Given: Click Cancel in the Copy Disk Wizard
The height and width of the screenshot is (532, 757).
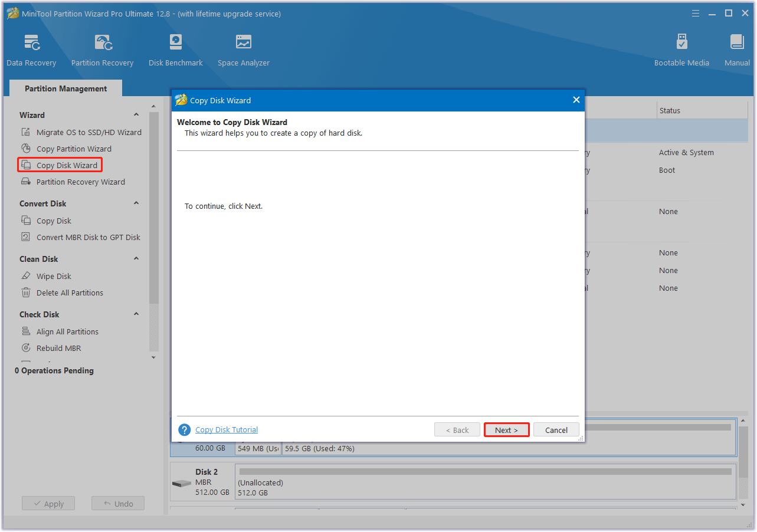Looking at the screenshot, I should tap(556, 430).
